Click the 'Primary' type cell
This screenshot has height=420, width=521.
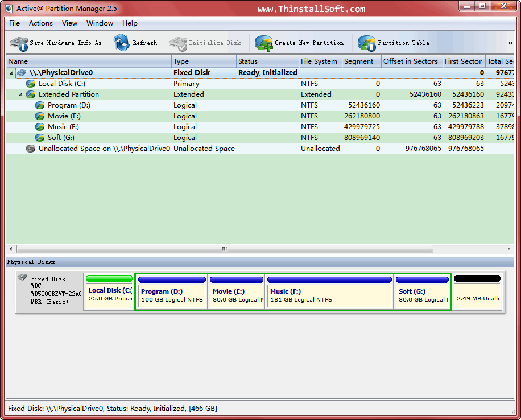(x=186, y=84)
